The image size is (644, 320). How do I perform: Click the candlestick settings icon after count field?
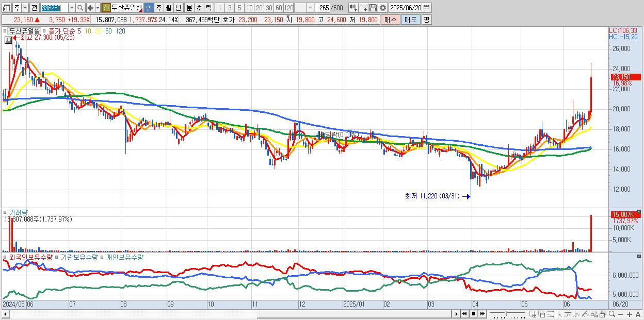click(353, 8)
